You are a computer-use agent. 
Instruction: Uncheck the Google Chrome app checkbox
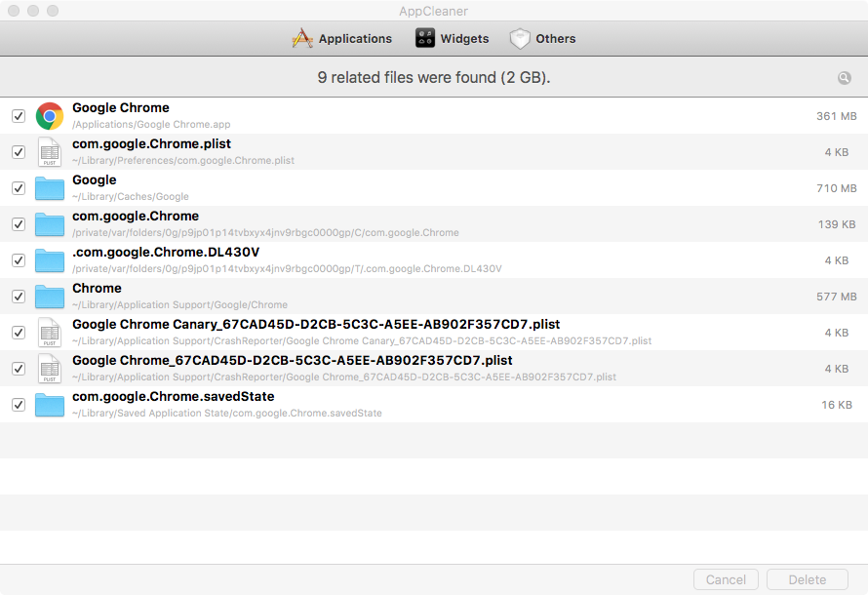(x=19, y=116)
